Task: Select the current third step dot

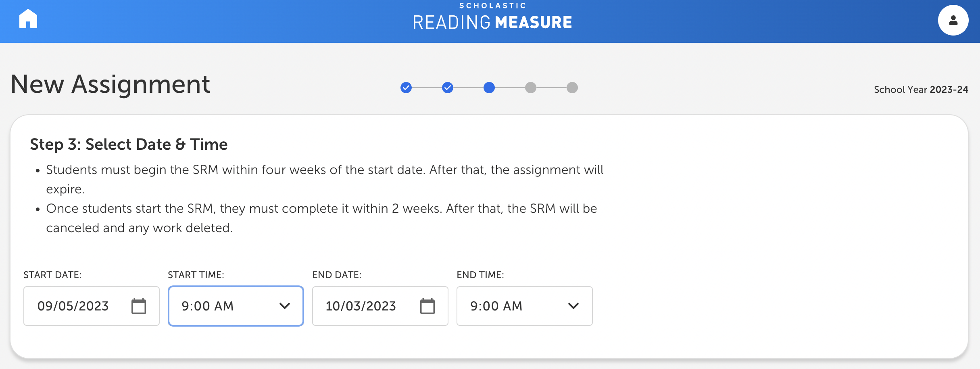Action: 489,88
